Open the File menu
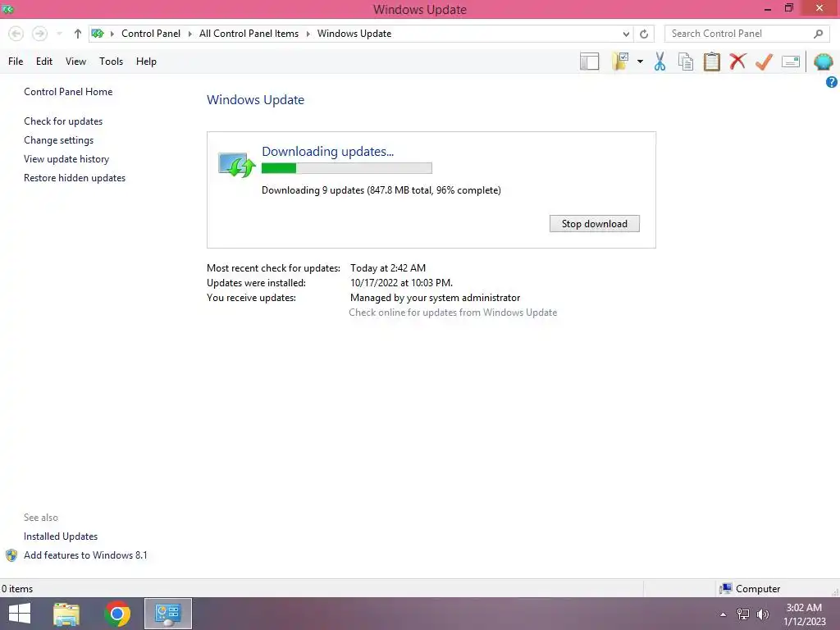The image size is (840, 630). (16, 62)
